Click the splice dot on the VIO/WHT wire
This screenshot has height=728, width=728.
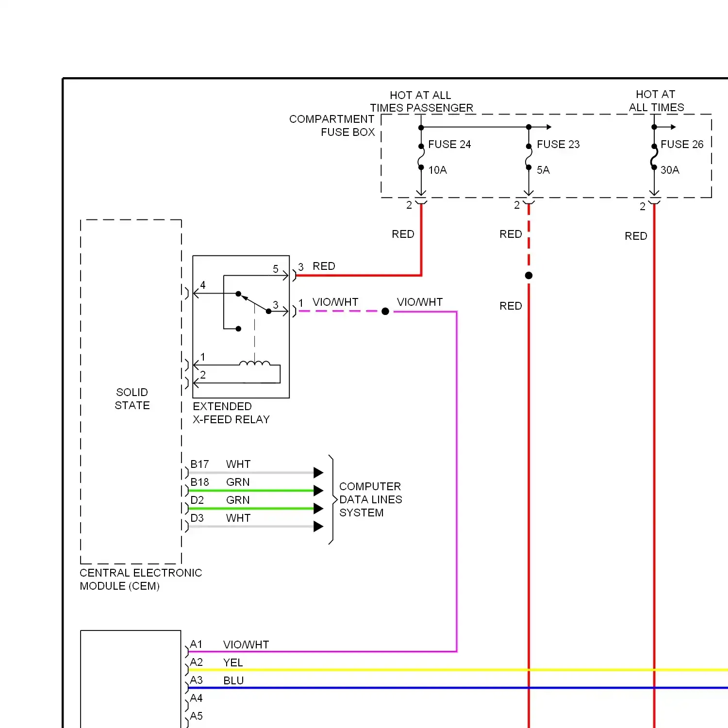point(385,311)
